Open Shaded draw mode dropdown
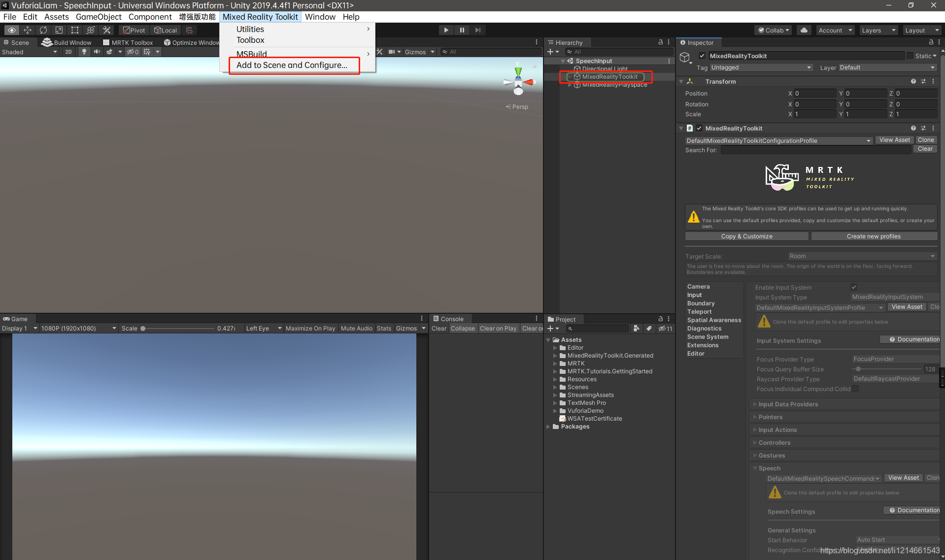Viewport: 945px width, 560px height. pos(30,52)
